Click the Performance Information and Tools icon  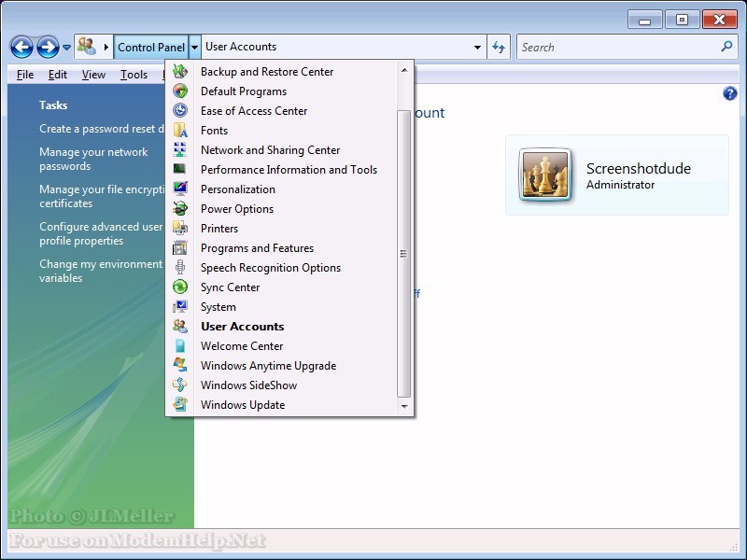180,169
